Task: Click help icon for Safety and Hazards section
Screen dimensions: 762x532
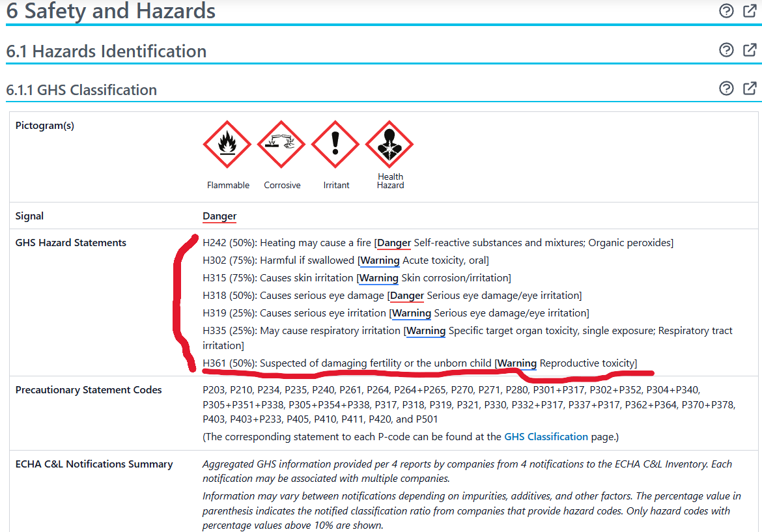Action: [726, 10]
